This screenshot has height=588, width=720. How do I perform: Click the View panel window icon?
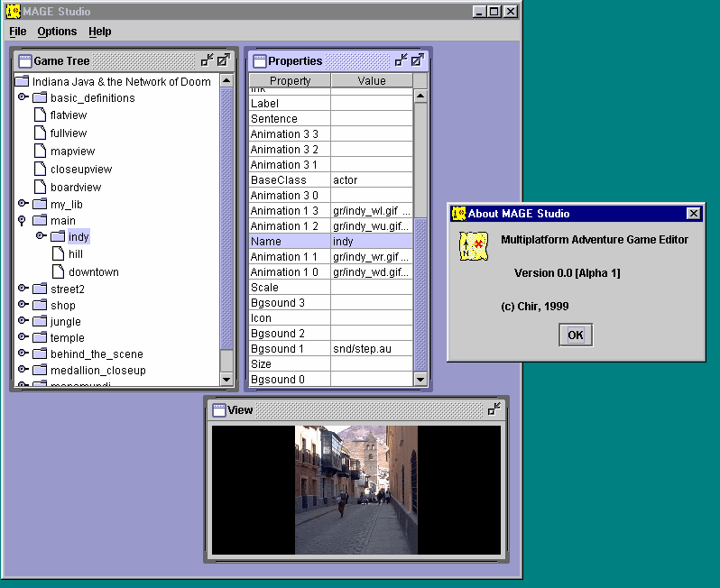[219, 410]
